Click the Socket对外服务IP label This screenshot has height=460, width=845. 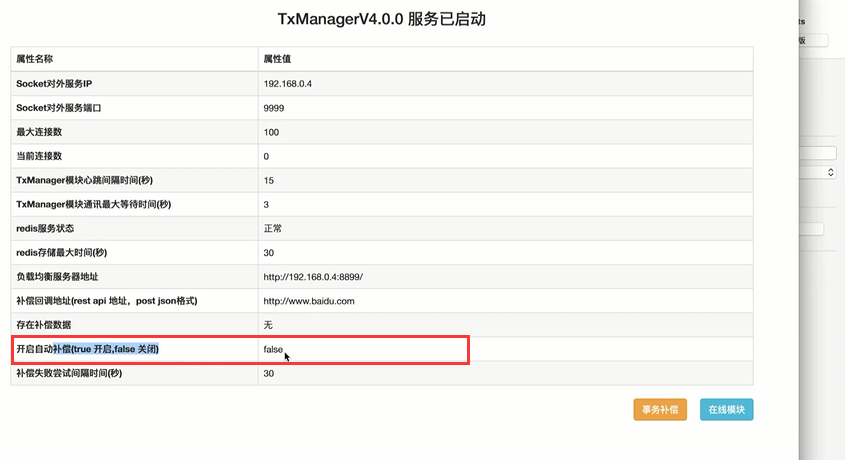[54, 83]
